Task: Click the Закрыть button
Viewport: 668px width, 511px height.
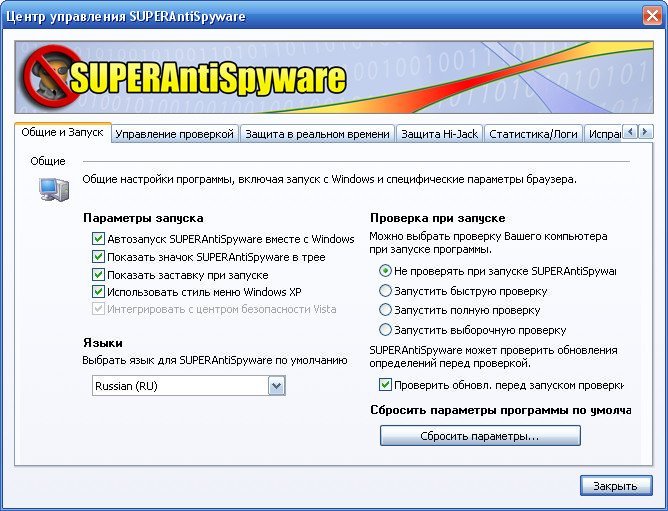Action: [x=616, y=486]
